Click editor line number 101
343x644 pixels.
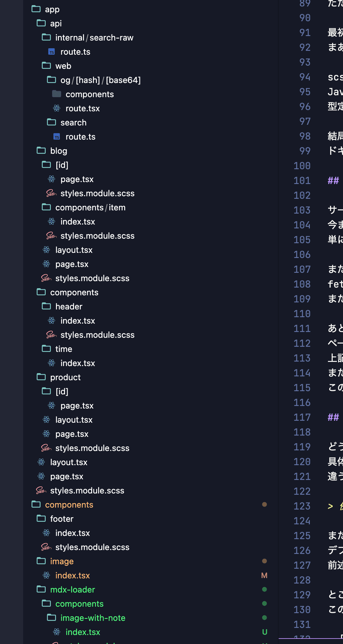[x=302, y=180]
